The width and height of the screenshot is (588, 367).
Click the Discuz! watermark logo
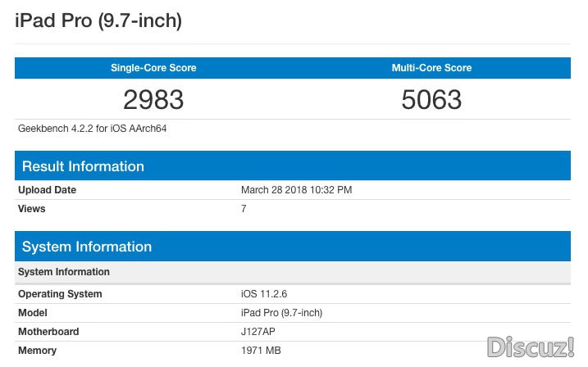(x=531, y=347)
